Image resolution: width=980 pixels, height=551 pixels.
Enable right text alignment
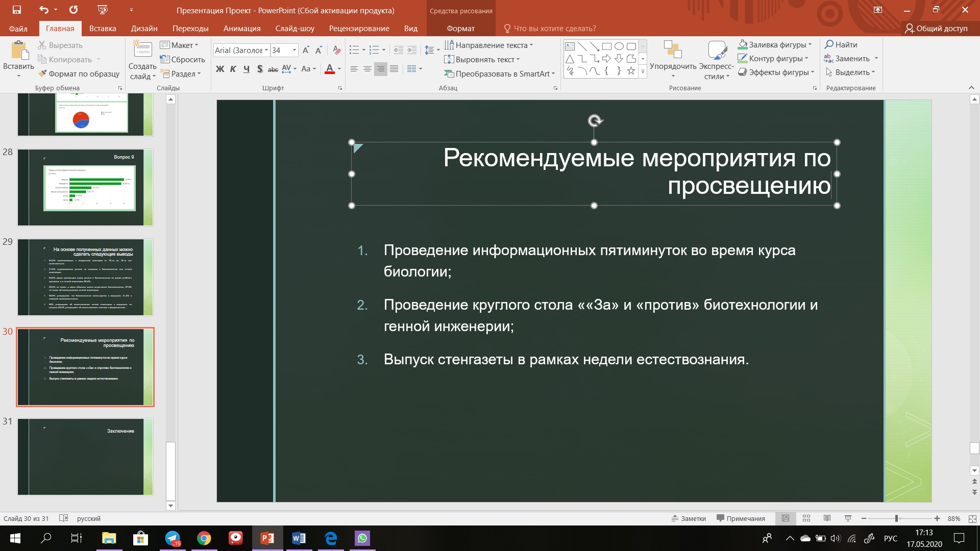click(x=380, y=69)
